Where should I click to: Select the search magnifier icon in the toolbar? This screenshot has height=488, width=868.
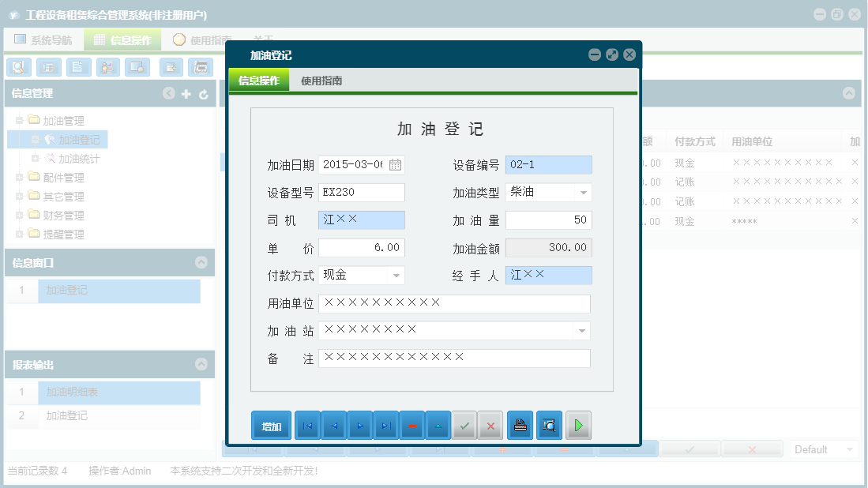pos(18,67)
